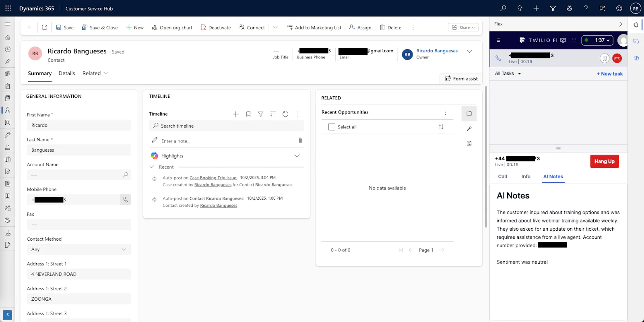This screenshot has height=322, width=644.
Task: Click the timeline bookmark icon
Action: (248, 114)
